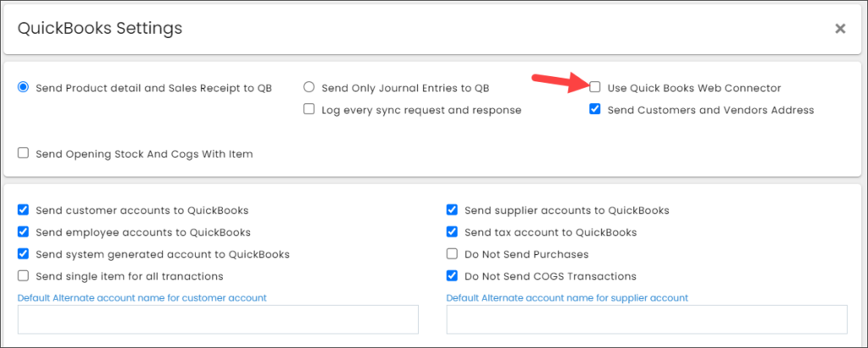The height and width of the screenshot is (348, 868).
Task: Uncheck Send Customers and Vendors Address
Action: click(x=595, y=109)
